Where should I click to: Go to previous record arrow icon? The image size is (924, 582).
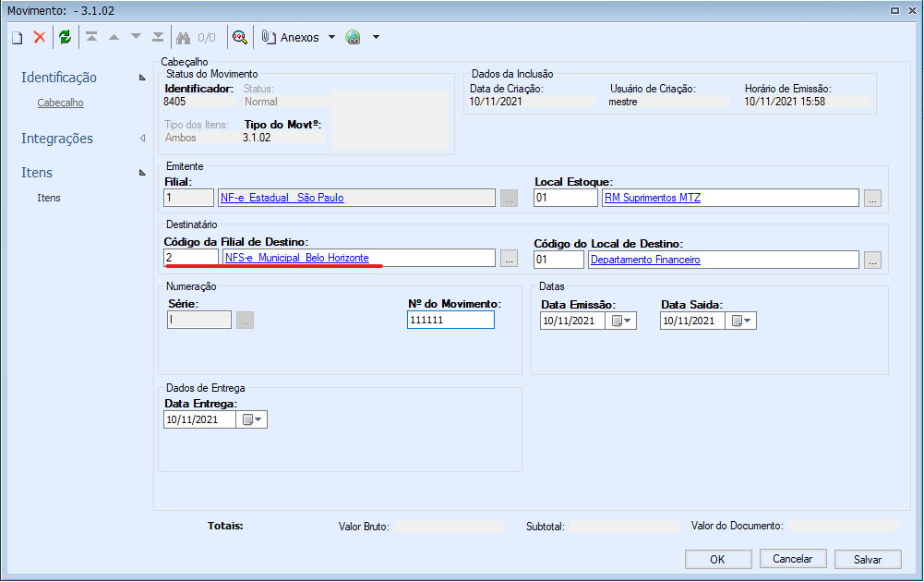click(114, 37)
